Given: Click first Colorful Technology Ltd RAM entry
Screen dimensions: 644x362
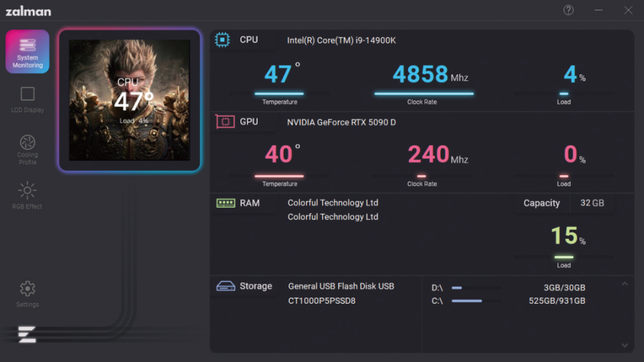Looking at the screenshot, I should pyautogui.click(x=333, y=202).
